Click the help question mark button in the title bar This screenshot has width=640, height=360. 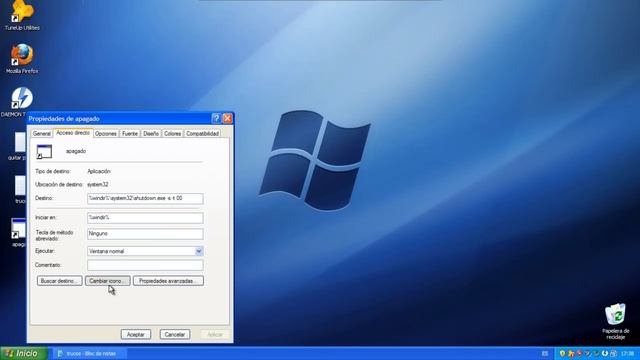point(216,118)
